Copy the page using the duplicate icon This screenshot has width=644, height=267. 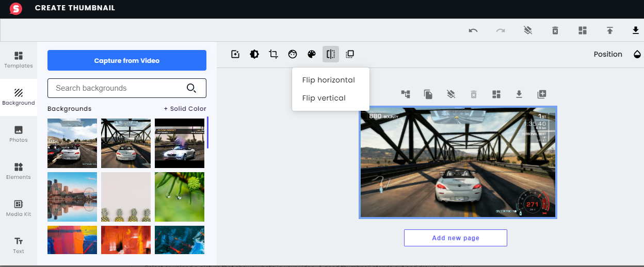pos(428,94)
